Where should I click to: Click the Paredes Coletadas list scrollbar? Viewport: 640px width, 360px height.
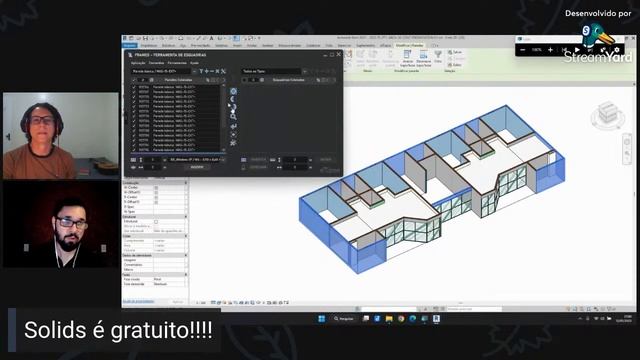tap(223, 118)
